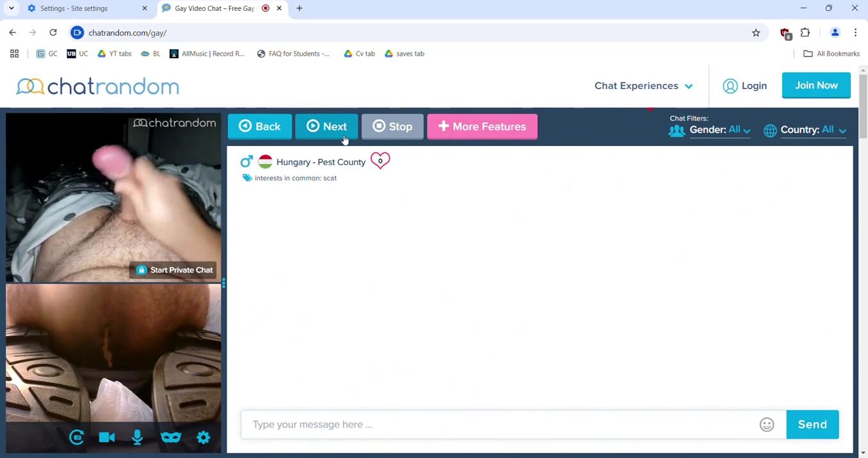Bookmark this page with the star icon
Image resolution: width=868 pixels, height=458 pixels.
pos(756,33)
